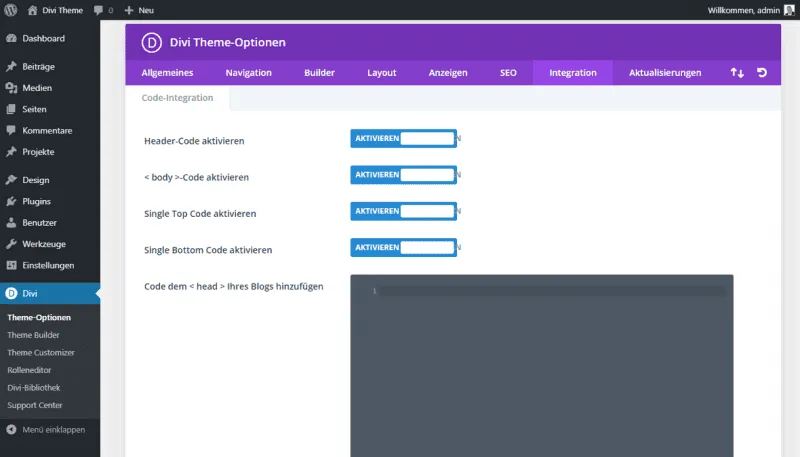Toggle Header-Code aktivieren switch
Screen dimensions: 800x457
(x=404, y=138)
